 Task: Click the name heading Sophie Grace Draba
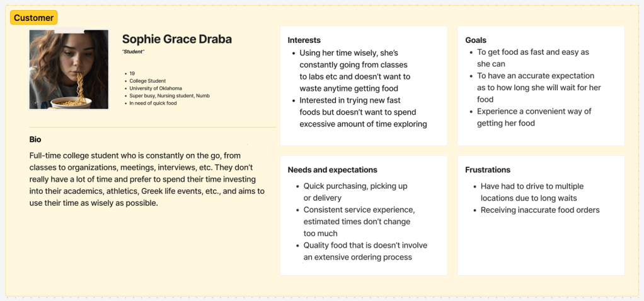[x=177, y=39]
